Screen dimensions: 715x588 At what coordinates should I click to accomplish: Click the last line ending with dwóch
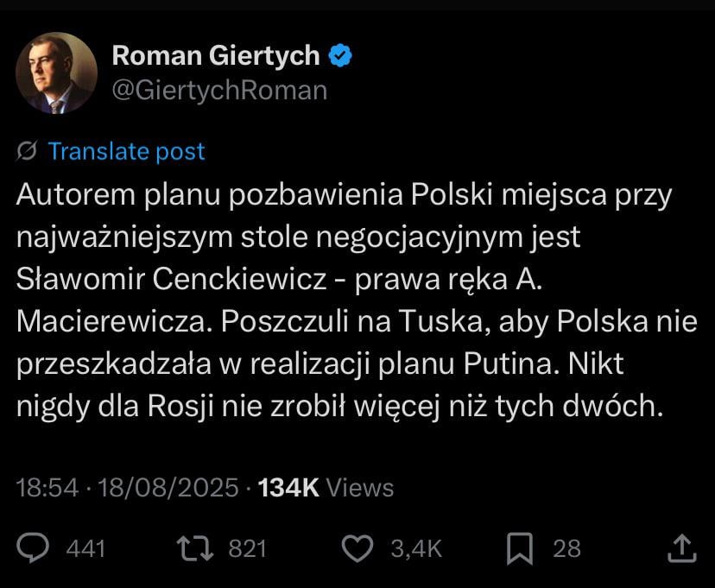point(339,406)
